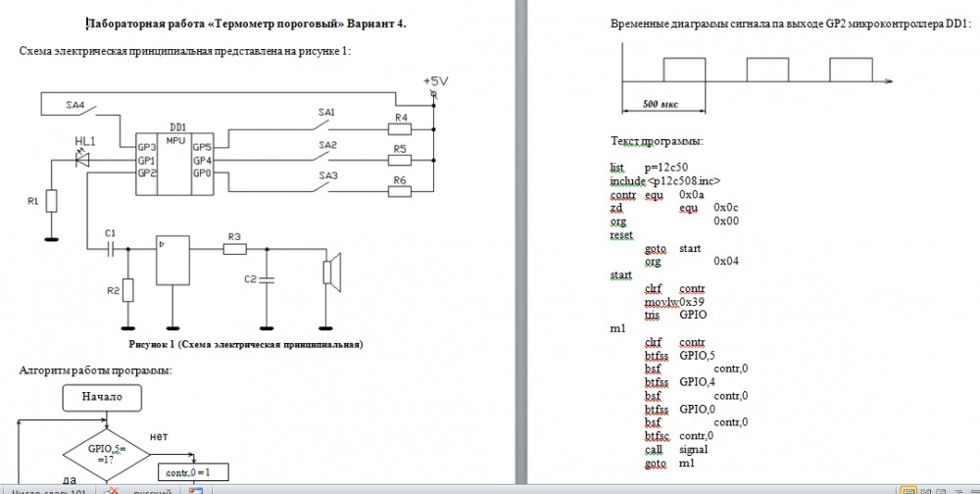Switch to Print Layout view

coord(909,490)
